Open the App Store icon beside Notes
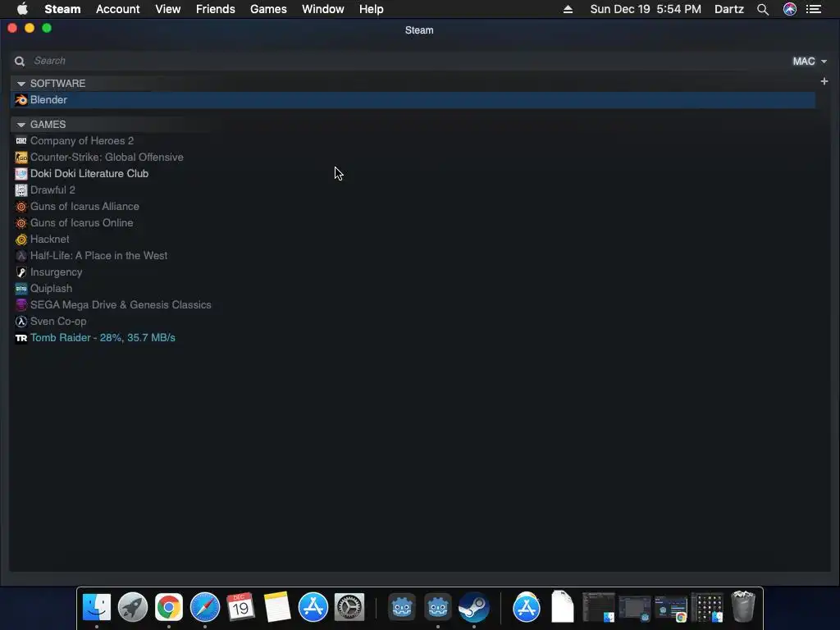The image size is (840, 630). coord(313,607)
